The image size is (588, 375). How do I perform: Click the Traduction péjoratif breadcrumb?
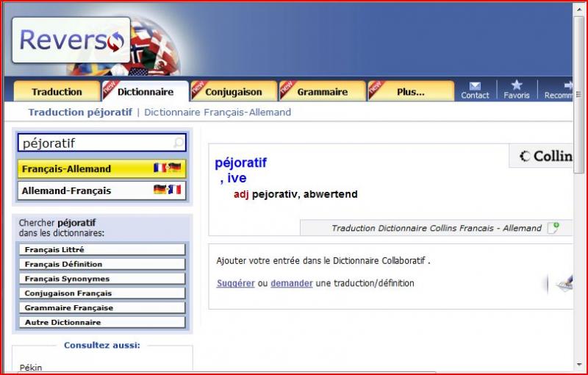pyautogui.click(x=80, y=112)
